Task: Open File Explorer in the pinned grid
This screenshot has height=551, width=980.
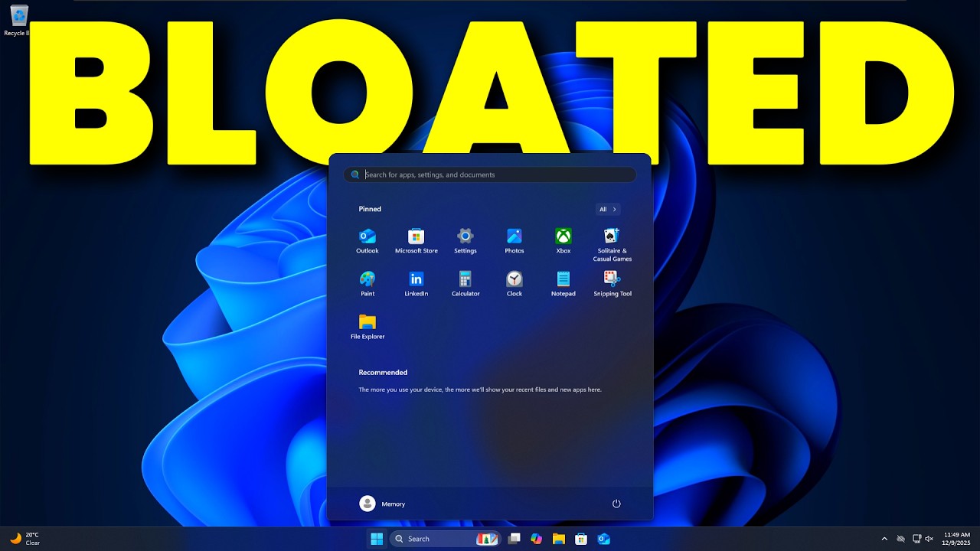Action: coord(367,326)
